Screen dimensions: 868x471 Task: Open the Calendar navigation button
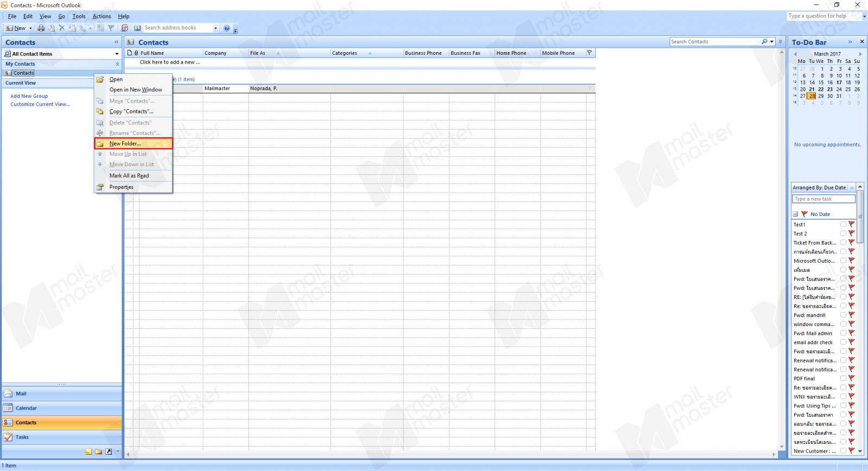point(62,408)
